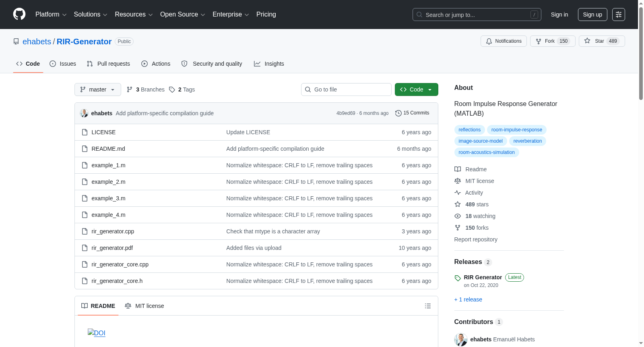Click 'Check that mtype is a character array' commit
The height and width of the screenshot is (347, 644).
click(273, 231)
